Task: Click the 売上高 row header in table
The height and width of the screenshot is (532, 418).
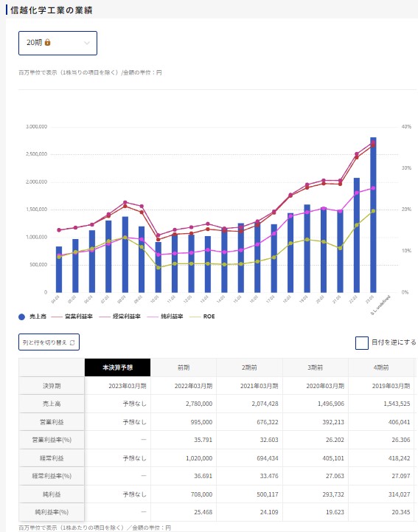Action: [x=52, y=404]
